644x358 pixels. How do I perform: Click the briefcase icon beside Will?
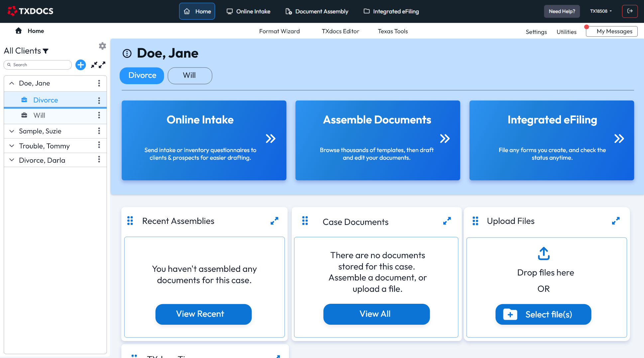24,115
